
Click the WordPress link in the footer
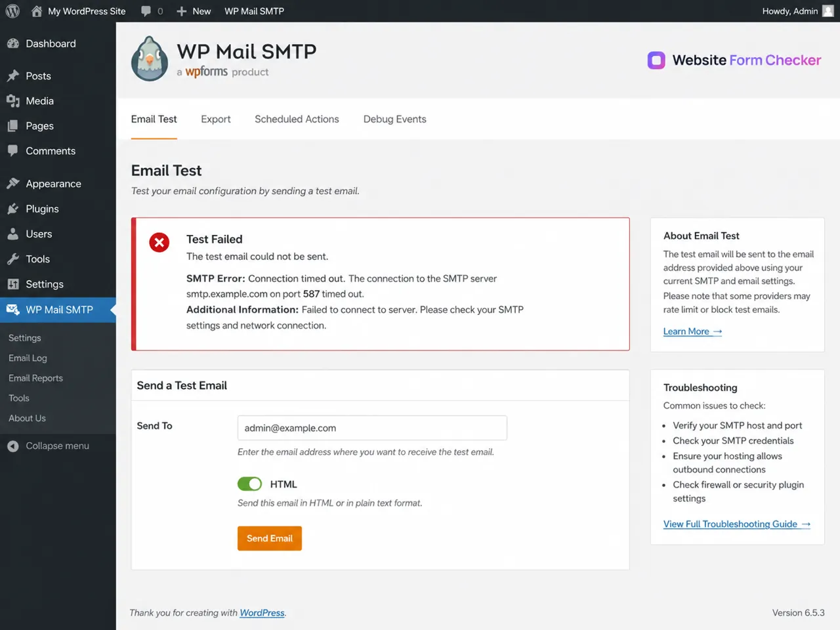(262, 613)
